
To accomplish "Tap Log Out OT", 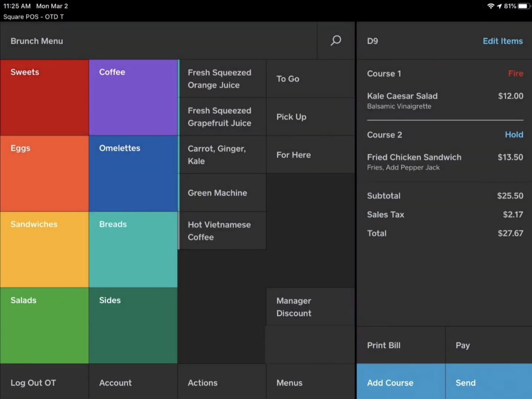I will coord(44,382).
